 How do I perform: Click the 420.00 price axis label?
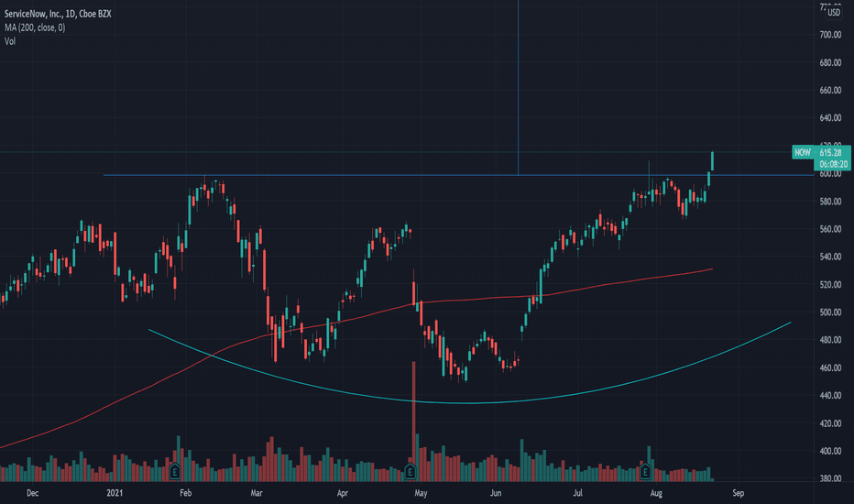[x=830, y=423]
